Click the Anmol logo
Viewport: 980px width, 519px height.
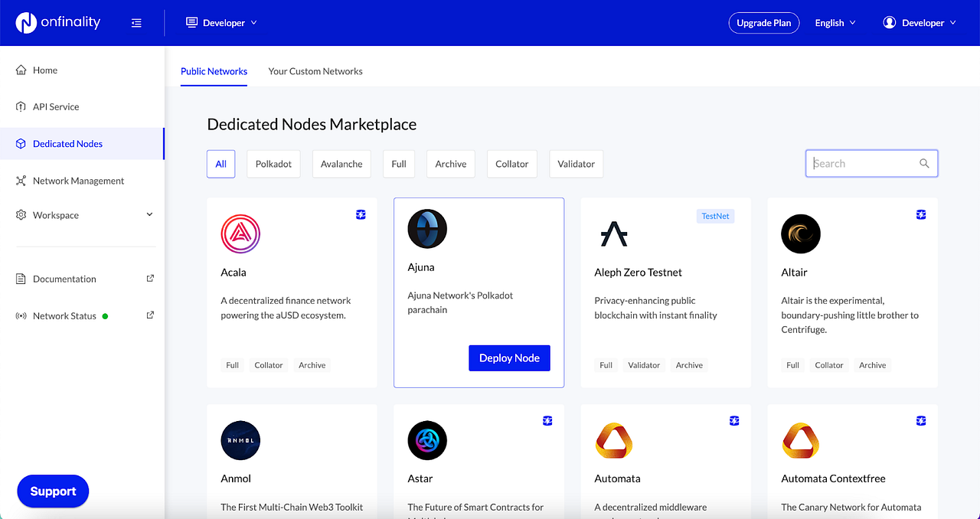click(240, 440)
